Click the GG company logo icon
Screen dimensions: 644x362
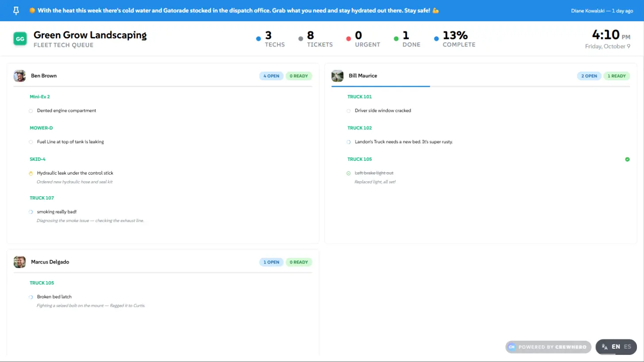tap(20, 39)
